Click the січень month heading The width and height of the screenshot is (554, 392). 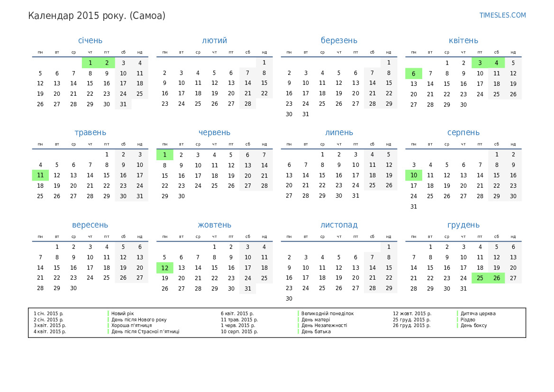tap(90, 41)
